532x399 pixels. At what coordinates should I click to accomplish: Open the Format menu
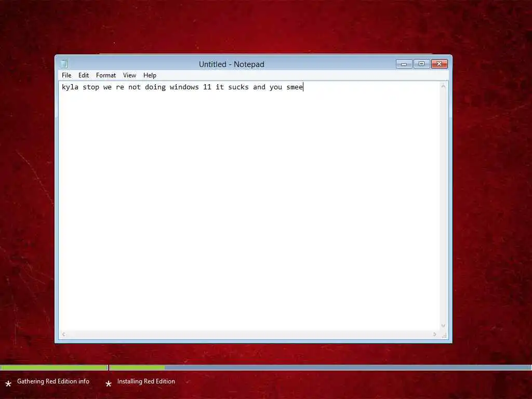pyautogui.click(x=106, y=75)
